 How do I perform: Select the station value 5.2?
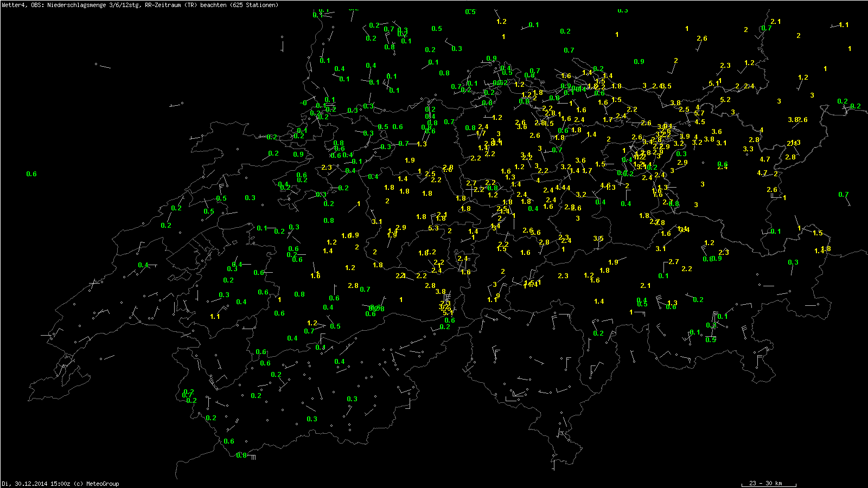coord(725,100)
